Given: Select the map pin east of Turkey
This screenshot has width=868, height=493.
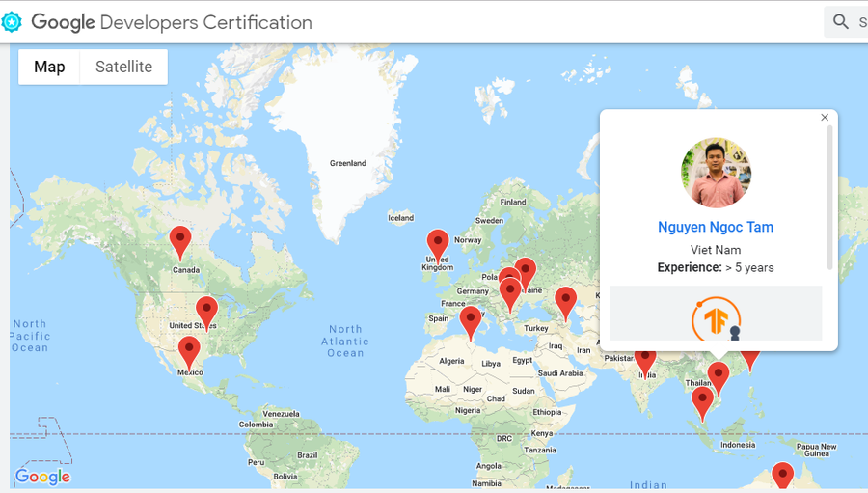Looking at the screenshot, I should click(x=566, y=304).
